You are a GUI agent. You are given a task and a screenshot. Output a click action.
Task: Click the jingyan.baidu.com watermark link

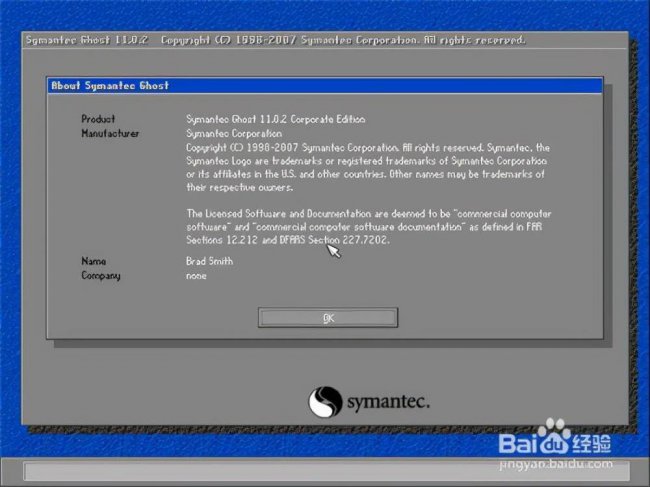click(x=555, y=464)
